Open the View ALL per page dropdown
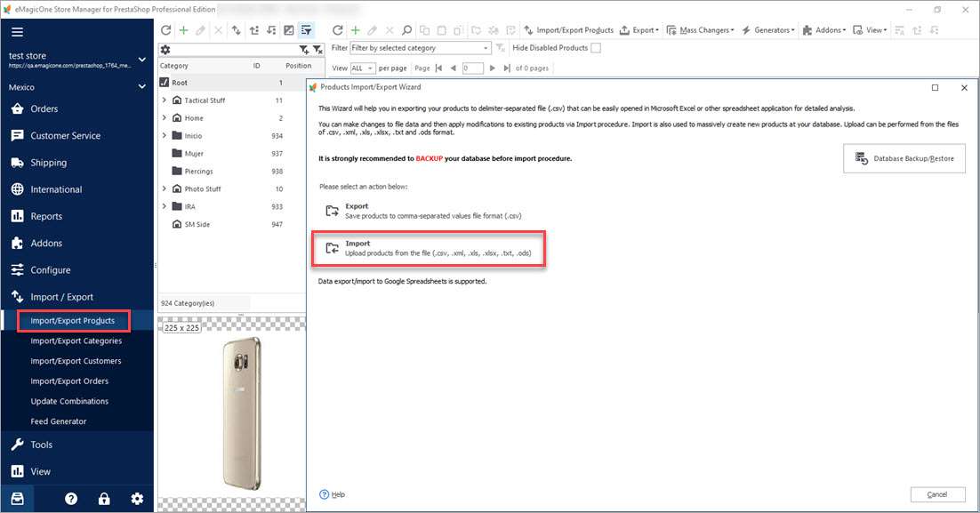 click(363, 68)
